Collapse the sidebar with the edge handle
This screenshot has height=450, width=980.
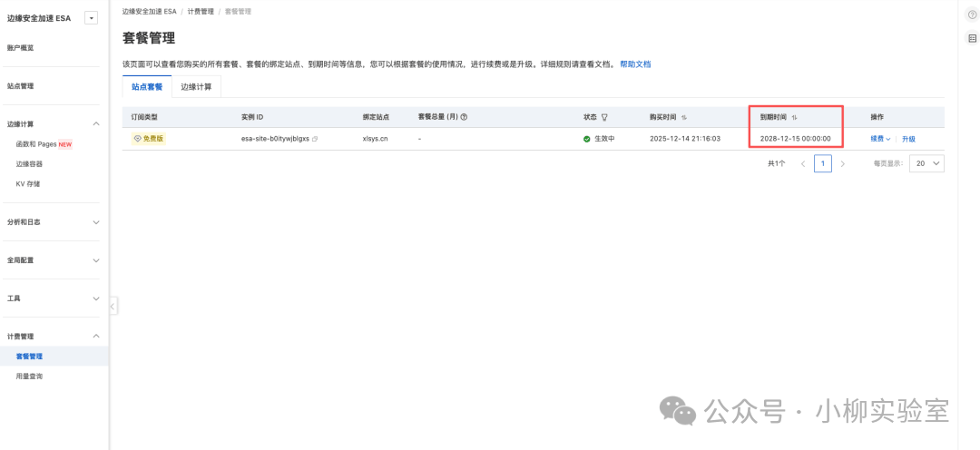pyautogui.click(x=113, y=307)
